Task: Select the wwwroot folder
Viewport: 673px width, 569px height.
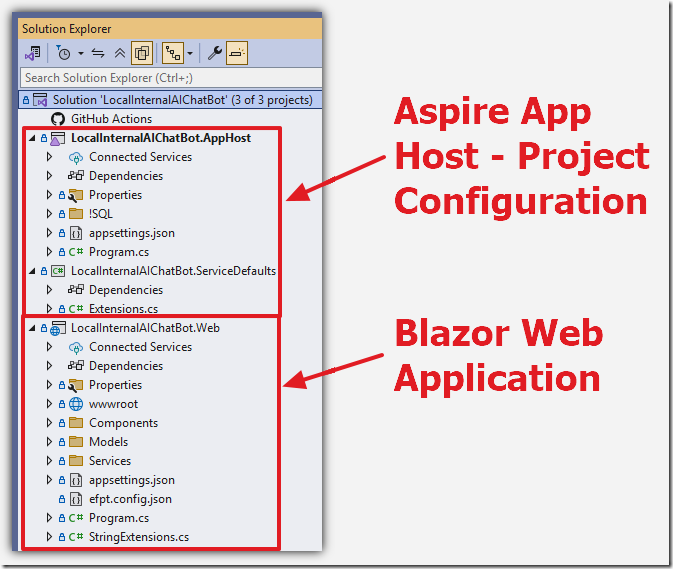Action: point(113,404)
